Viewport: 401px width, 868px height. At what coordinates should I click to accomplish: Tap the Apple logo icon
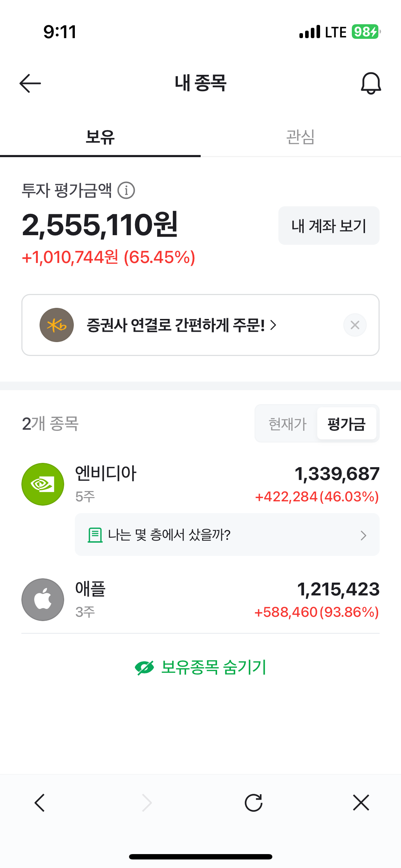coord(43,600)
